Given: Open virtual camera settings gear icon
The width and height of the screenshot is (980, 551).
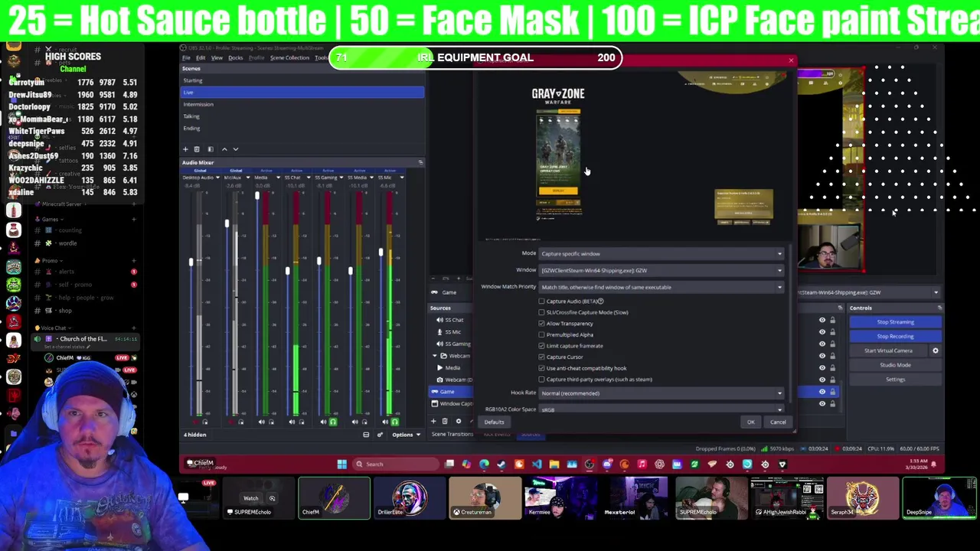Looking at the screenshot, I should [x=935, y=350].
